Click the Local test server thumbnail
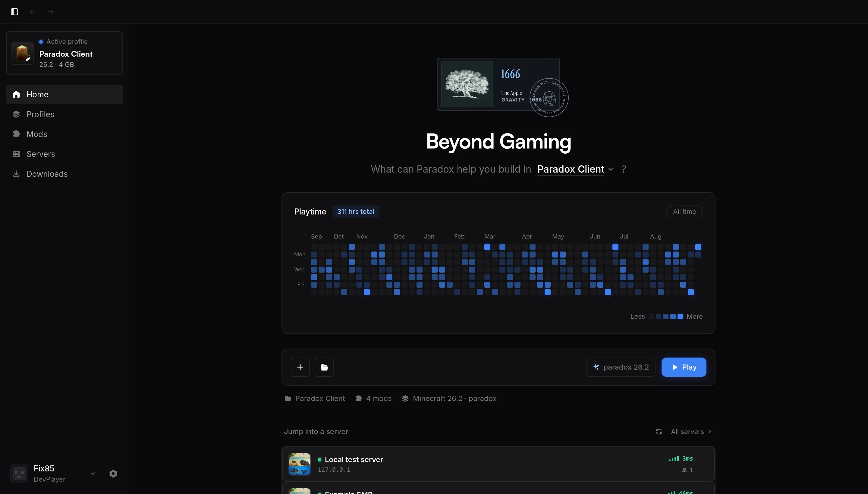The width and height of the screenshot is (868, 494). (299, 464)
